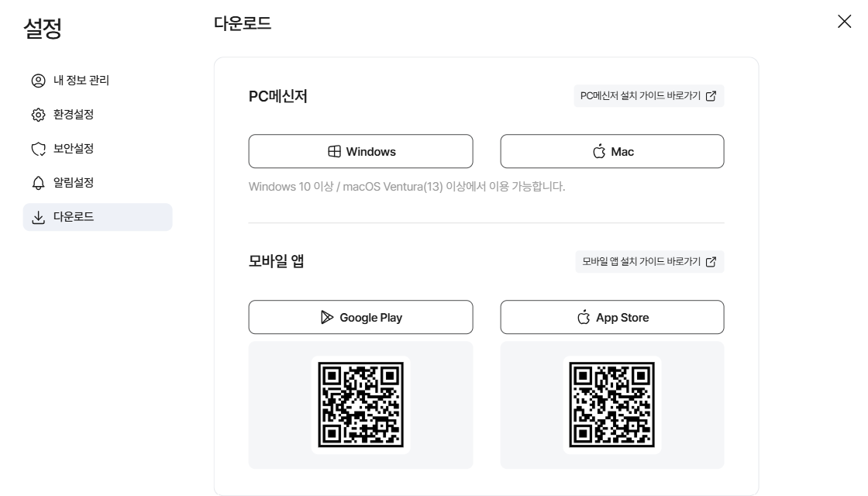The height and width of the screenshot is (496, 868).
Task: Click the Google Play triangle icon
Action: pyautogui.click(x=328, y=317)
